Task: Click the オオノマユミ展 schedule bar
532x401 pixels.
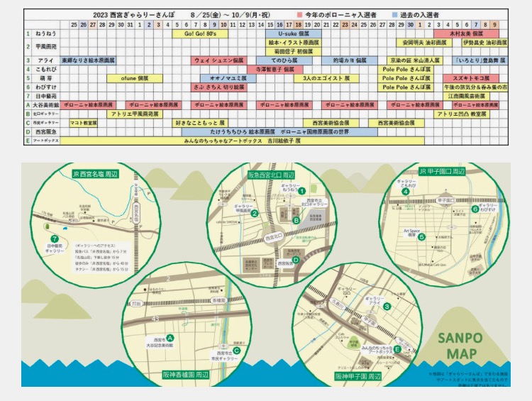Action: pyautogui.click(x=228, y=79)
